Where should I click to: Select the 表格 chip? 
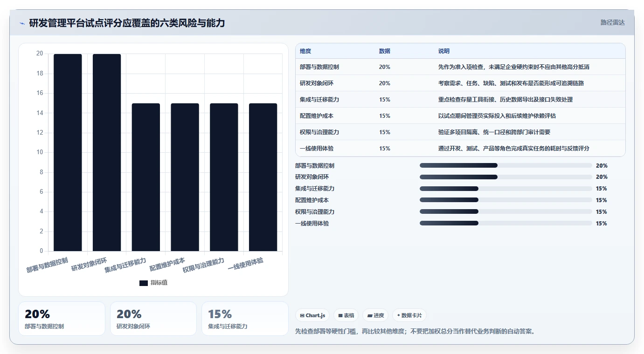tap(346, 315)
